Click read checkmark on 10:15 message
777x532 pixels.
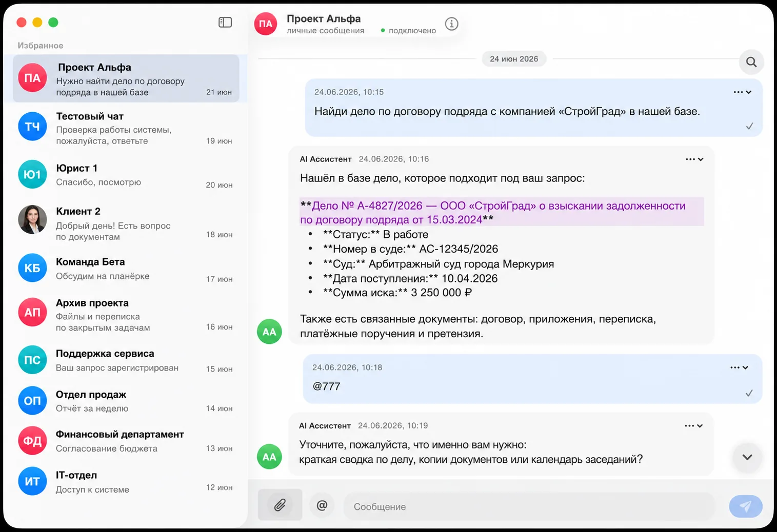749,126
